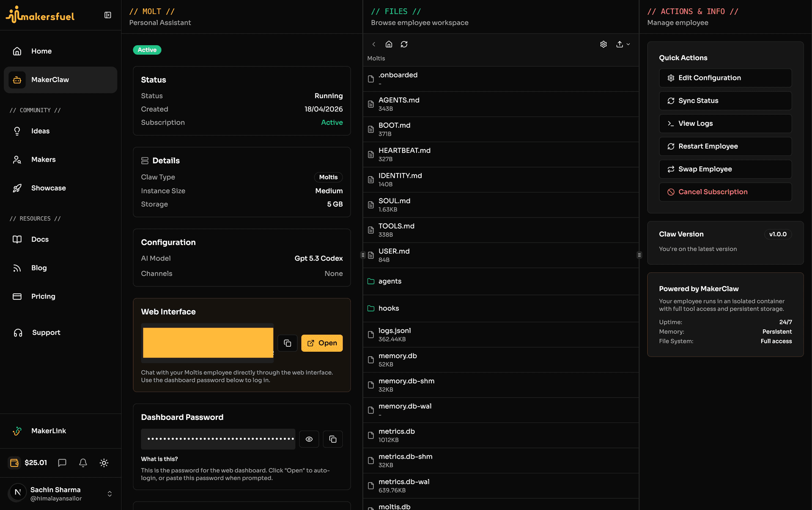Refresh the files list
The height and width of the screenshot is (510, 812).
[404, 44]
